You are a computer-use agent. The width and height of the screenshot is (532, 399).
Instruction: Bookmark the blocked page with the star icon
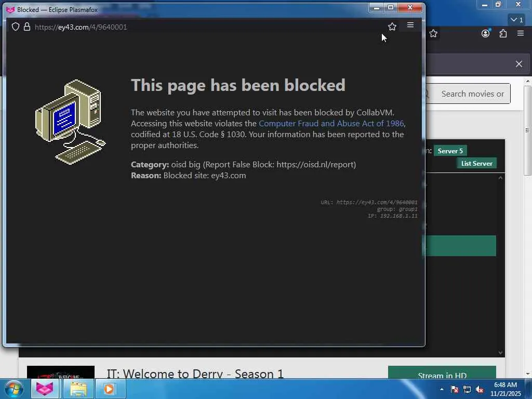point(392,27)
